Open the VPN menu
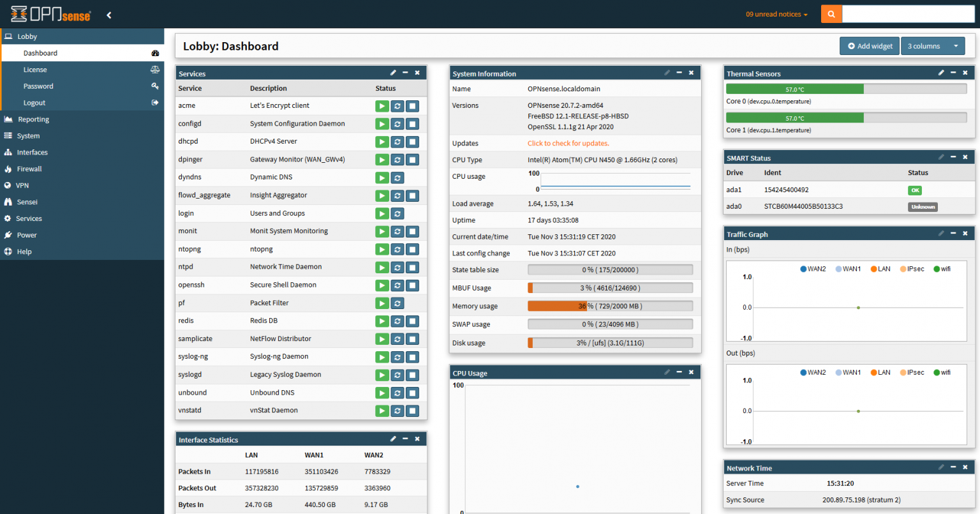 coord(82,186)
